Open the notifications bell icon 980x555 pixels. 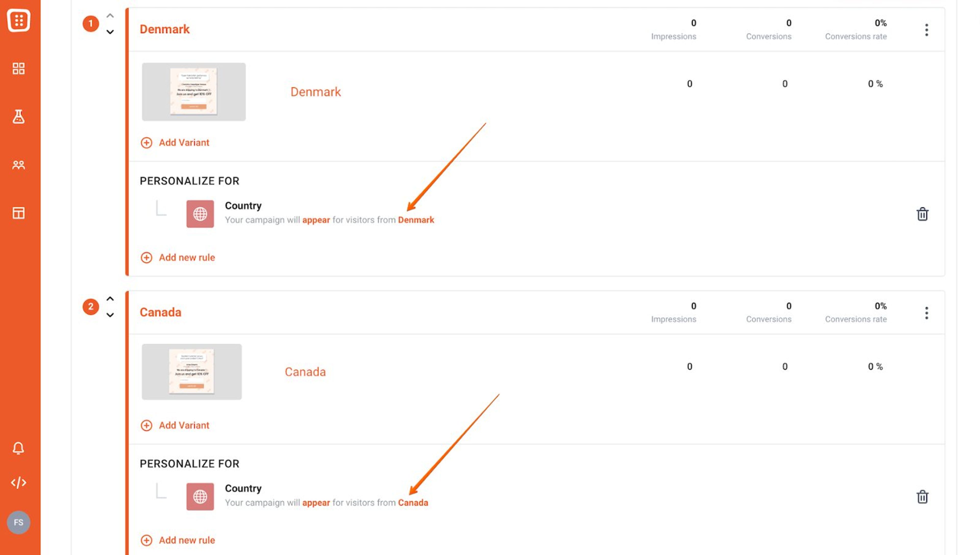point(19,448)
